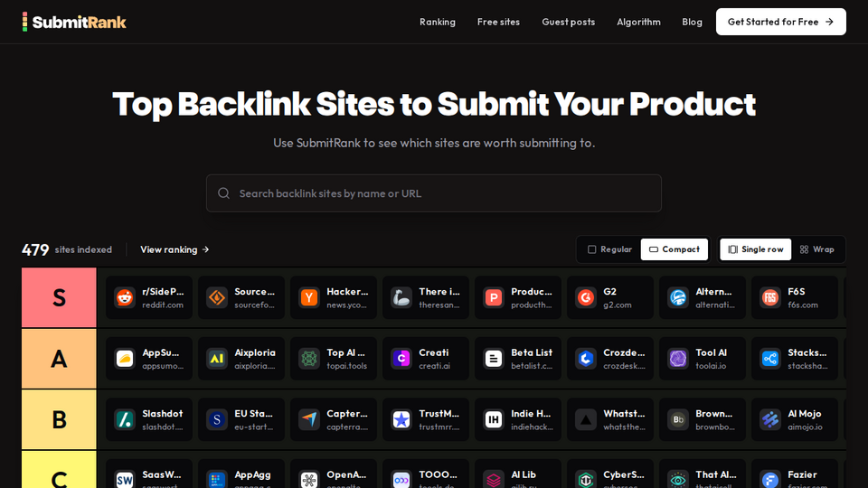Viewport: 868px width, 488px height.
Task: Select the AlternativeTo site icon
Action: pyautogui.click(x=678, y=297)
